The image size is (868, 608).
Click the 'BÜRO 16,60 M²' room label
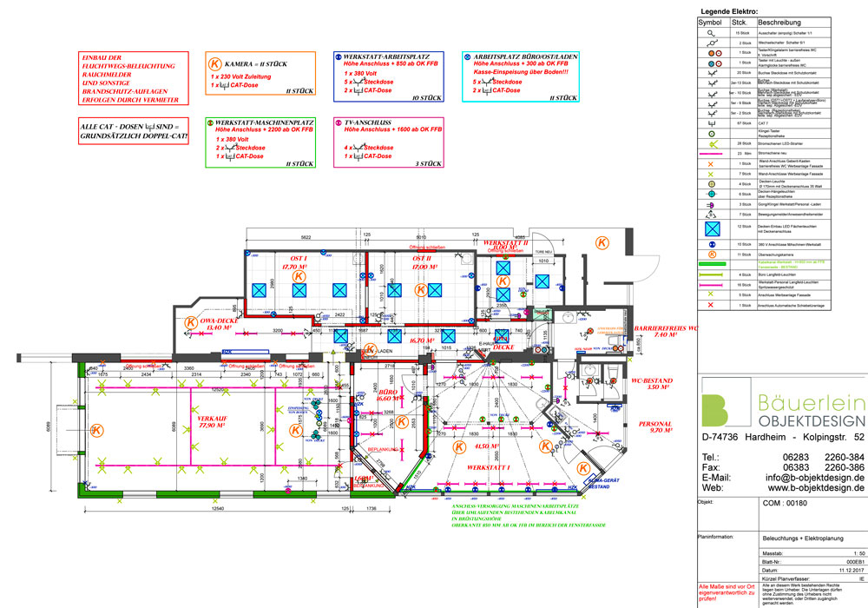pos(388,395)
